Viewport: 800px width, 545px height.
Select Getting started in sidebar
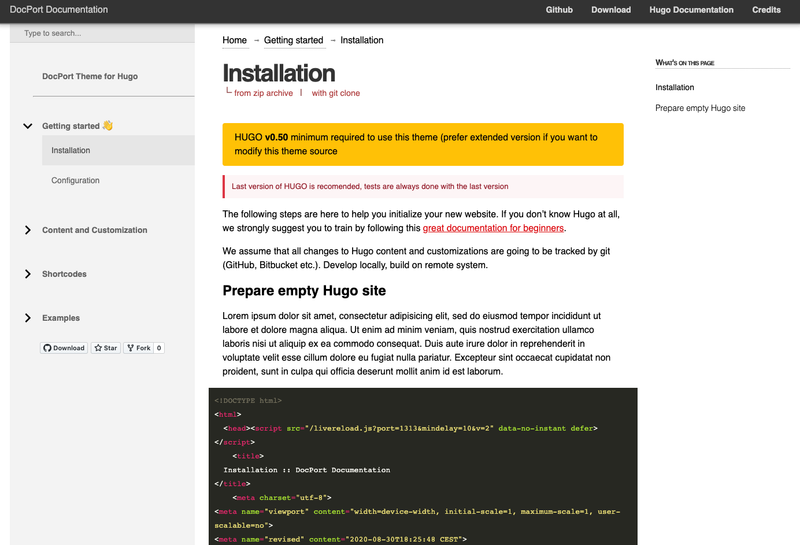click(71, 126)
